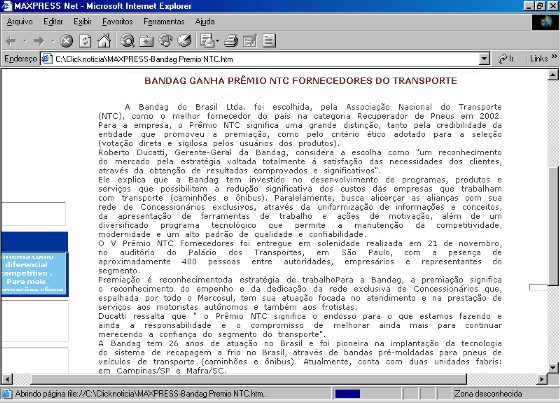This screenshot has height=403, width=560.
Task: Go to the Home page icon
Action: pyautogui.click(x=104, y=41)
